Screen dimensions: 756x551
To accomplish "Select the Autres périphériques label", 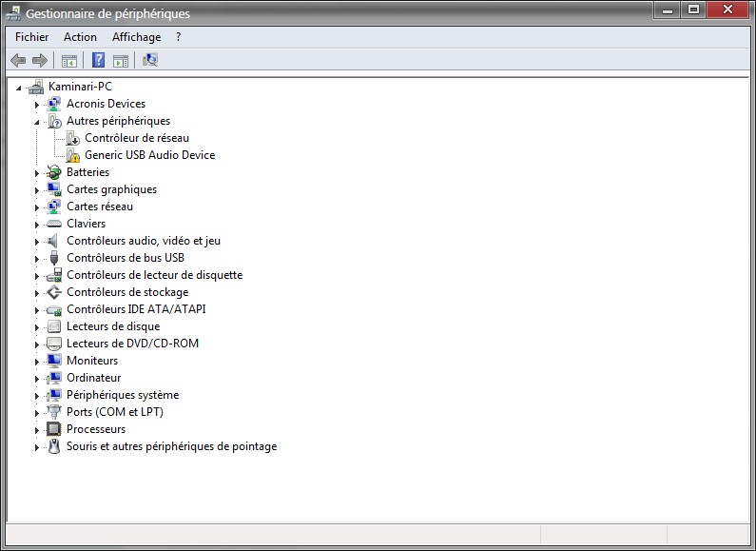I will coord(118,121).
